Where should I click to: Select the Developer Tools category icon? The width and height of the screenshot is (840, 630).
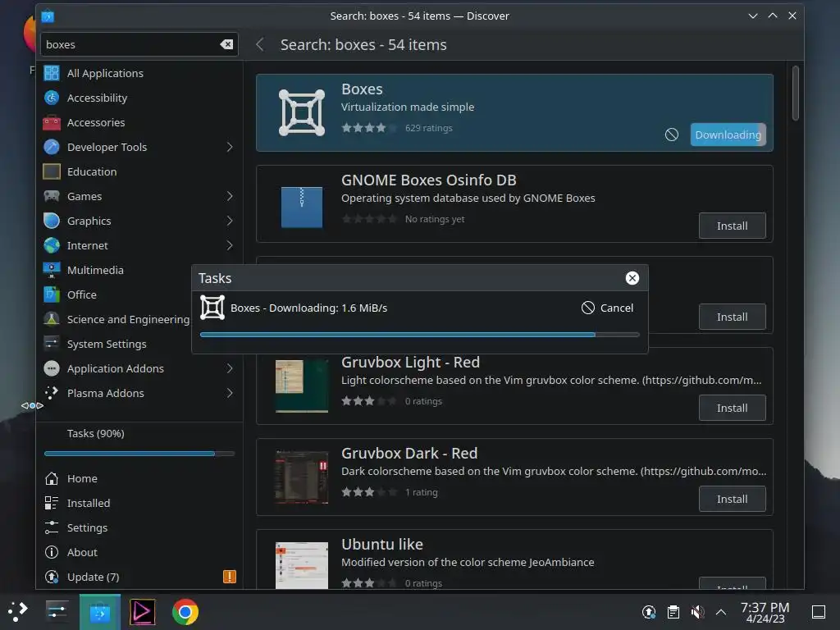[x=52, y=148]
